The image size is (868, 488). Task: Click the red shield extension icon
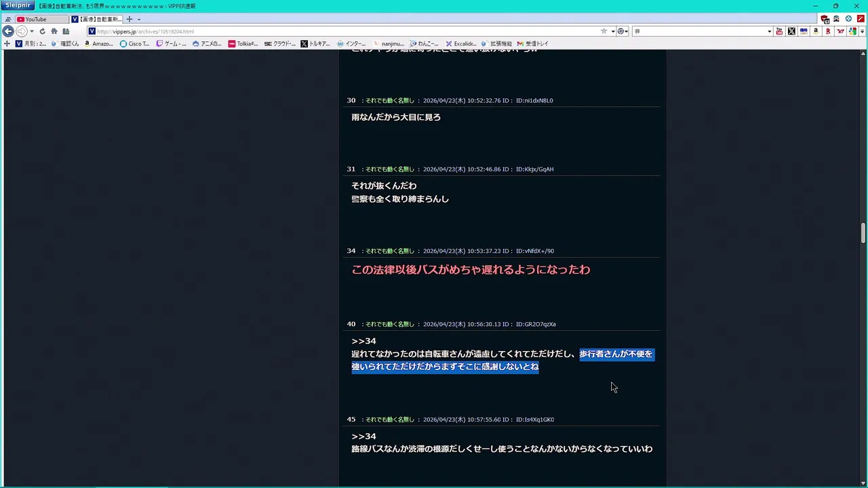(825, 19)
